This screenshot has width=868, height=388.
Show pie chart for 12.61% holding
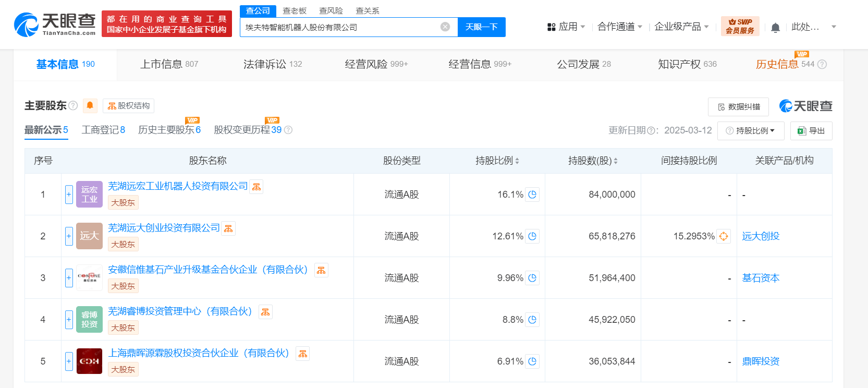[532, 236]
